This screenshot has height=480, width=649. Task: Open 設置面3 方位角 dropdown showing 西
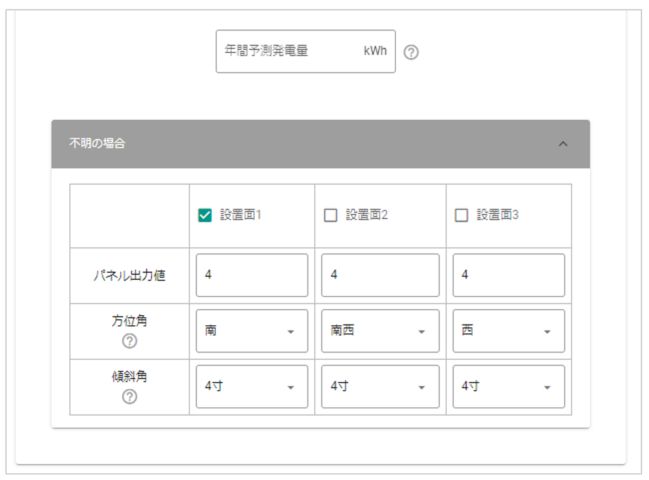[509, 331]
